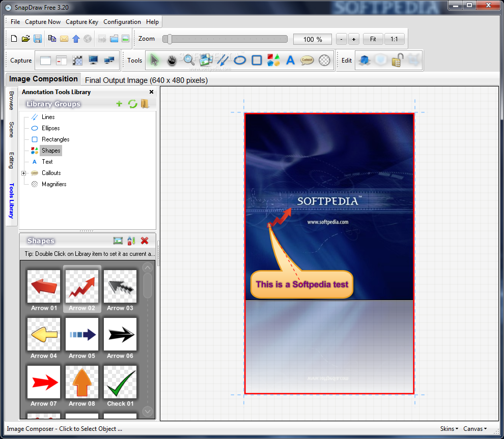Image resolution: width=504 pixels, height=439 pixels.
Task: Click the Save floppy disk icon
Action: pyautogui.click(x=38, y=39)
